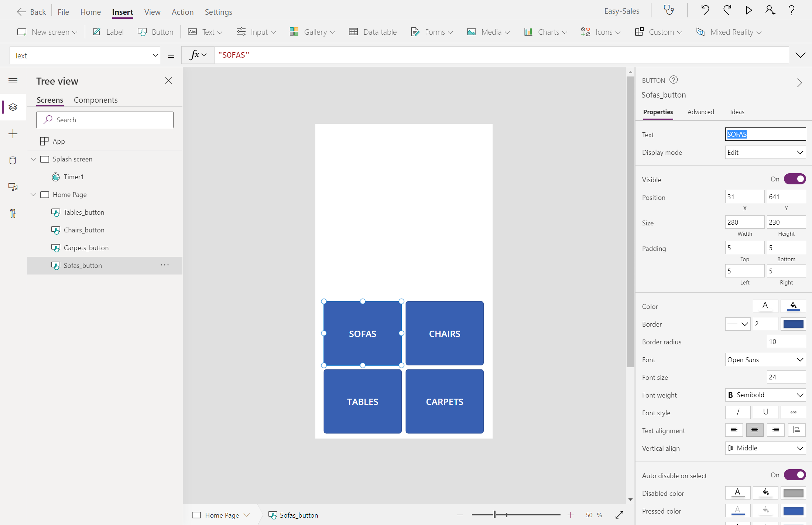Open the Media pane icon in left rail
812x525 pixels.
pyautogui.click(x=13, y=187)
